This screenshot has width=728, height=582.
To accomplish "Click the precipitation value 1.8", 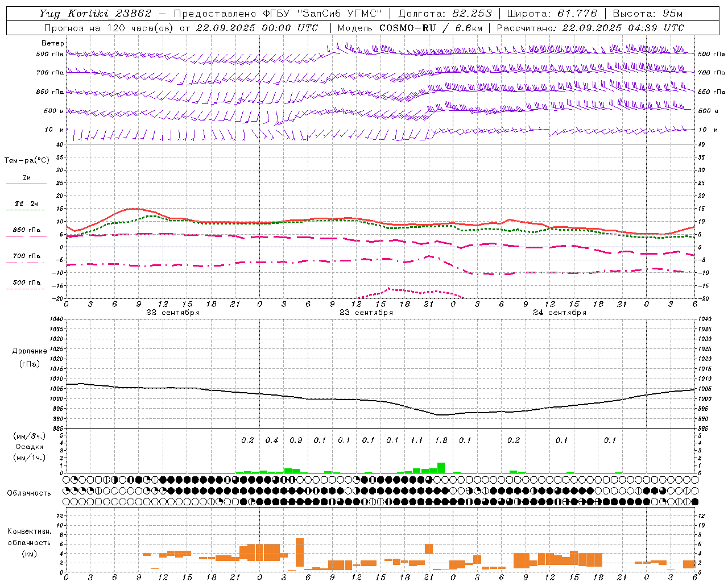I will 441,440.
